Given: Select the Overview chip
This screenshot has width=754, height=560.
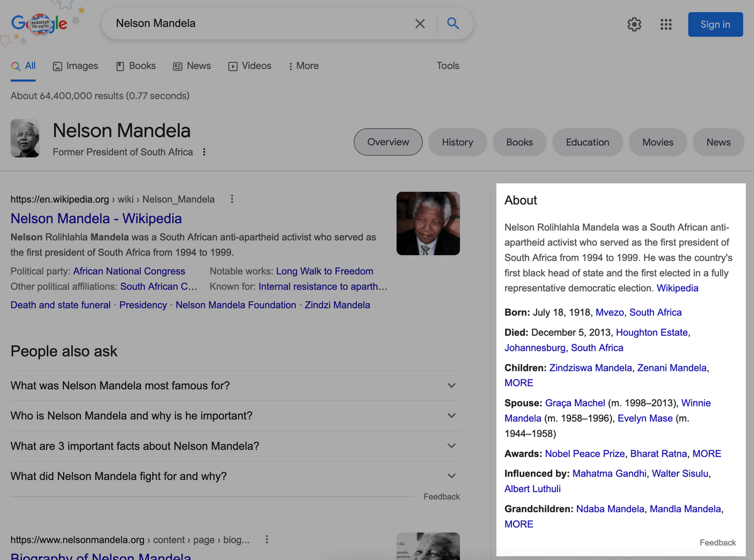Looking at the screenshot, I should 388,142.
